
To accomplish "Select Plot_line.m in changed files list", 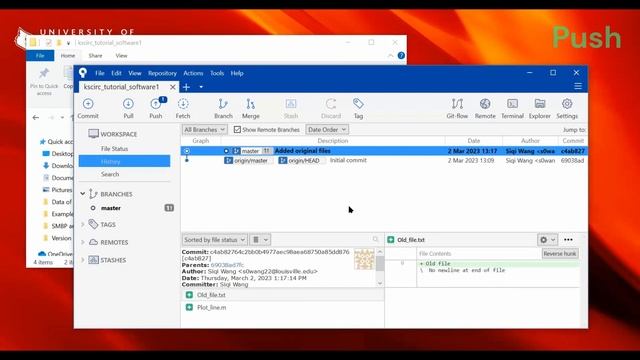I will (282, 307).
